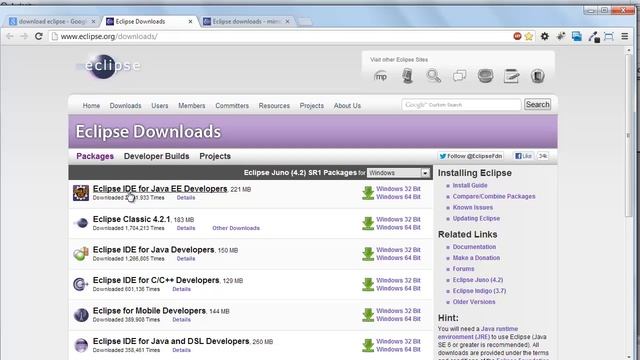Open the Projects navigation item in top menu

(x=311, y=106)
